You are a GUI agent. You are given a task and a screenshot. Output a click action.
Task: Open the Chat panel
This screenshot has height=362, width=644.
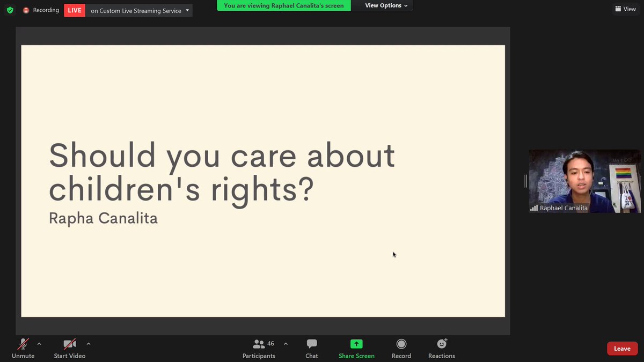pos(312,349)
